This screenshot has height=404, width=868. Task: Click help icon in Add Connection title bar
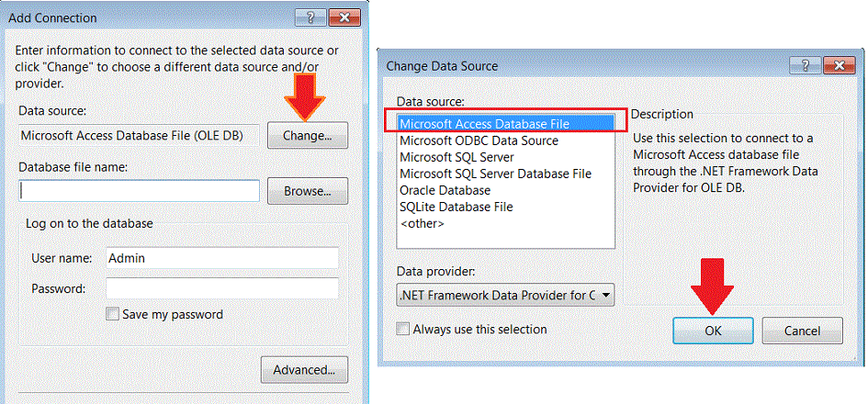310,17
